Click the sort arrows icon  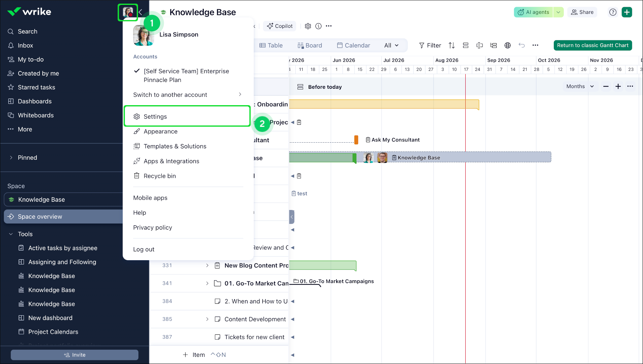452,45
